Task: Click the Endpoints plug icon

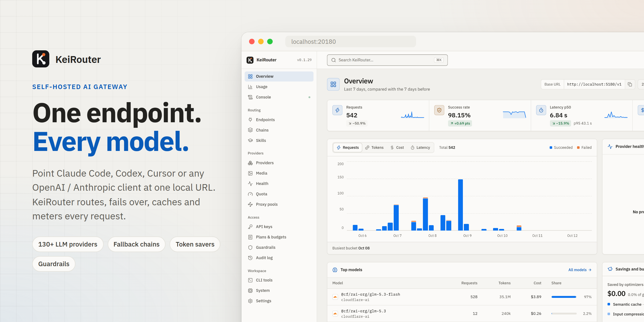Action: 250,120
